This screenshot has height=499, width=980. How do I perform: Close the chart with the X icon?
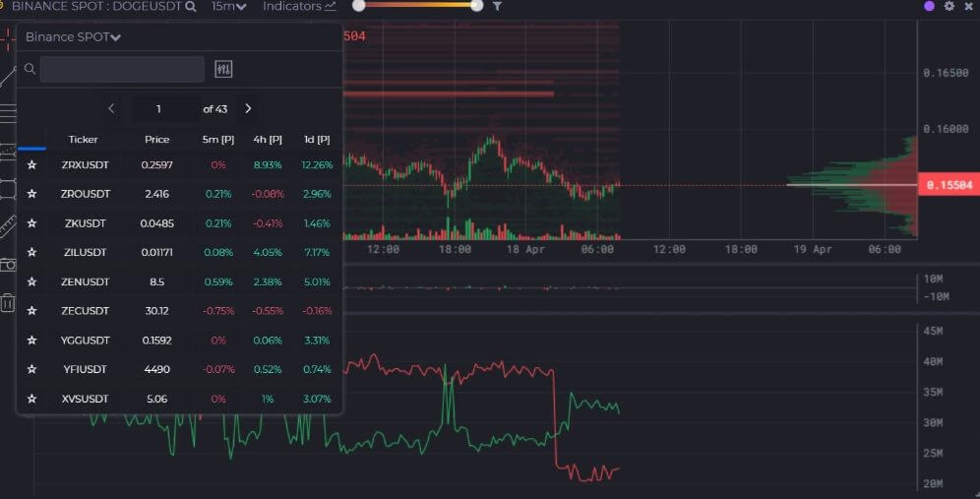968,6
